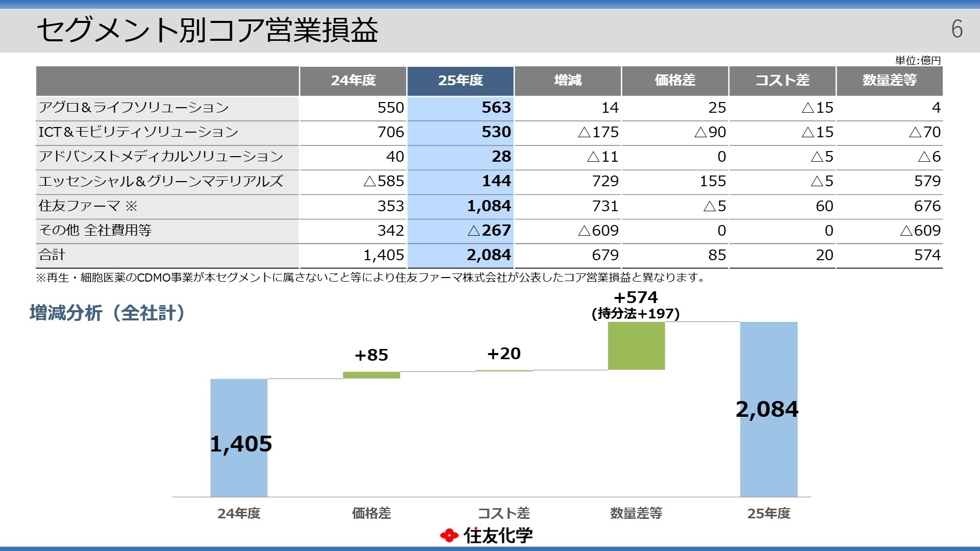Click the blue 24年度 bar showing 1,405
The width and height of the screenshot is (980, 551).
(x=239, y=438)
